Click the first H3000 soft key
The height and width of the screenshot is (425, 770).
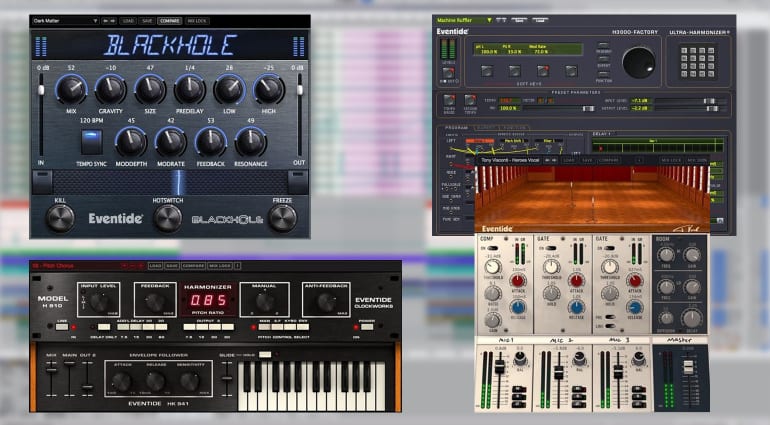[x=487, y=72]
